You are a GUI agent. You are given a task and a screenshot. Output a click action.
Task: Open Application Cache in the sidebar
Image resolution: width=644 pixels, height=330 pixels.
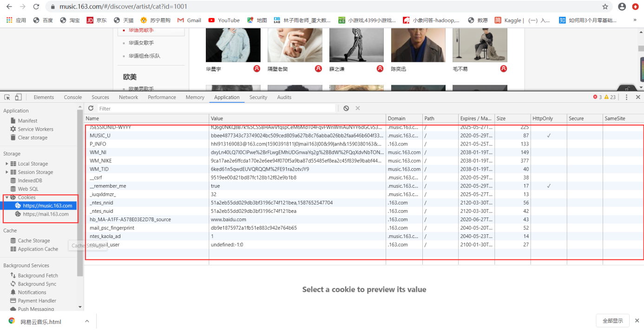[x=38, y=249]
